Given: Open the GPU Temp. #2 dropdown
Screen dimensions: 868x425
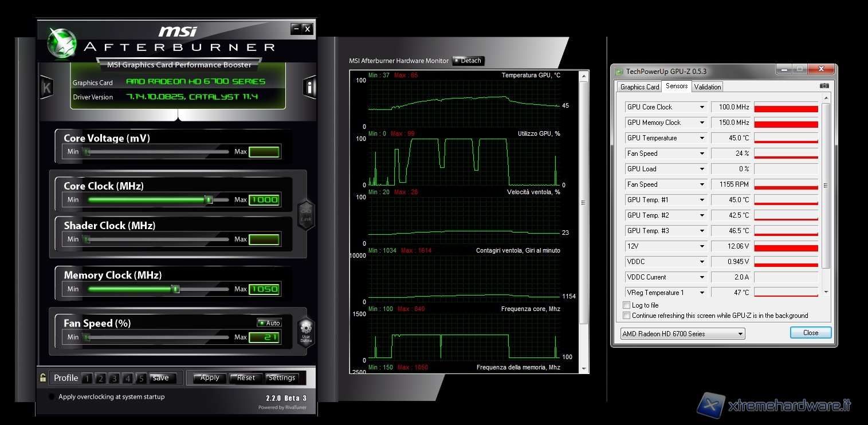Looking at the screenshot, I should [x=702, y=215].
